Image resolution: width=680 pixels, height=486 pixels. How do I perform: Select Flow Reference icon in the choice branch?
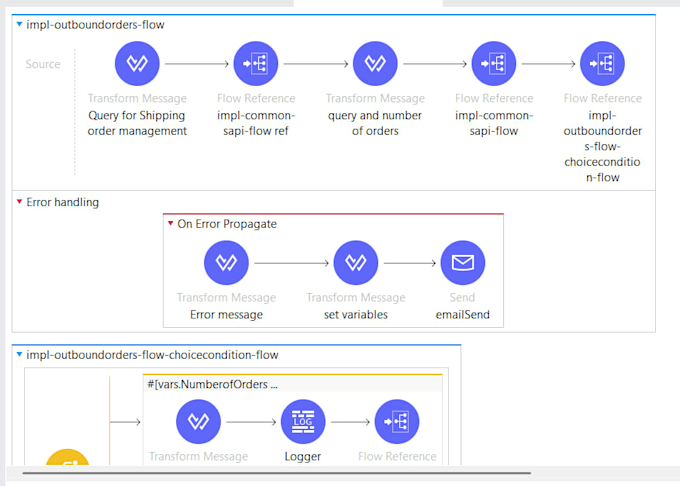[x=397, y=421]
